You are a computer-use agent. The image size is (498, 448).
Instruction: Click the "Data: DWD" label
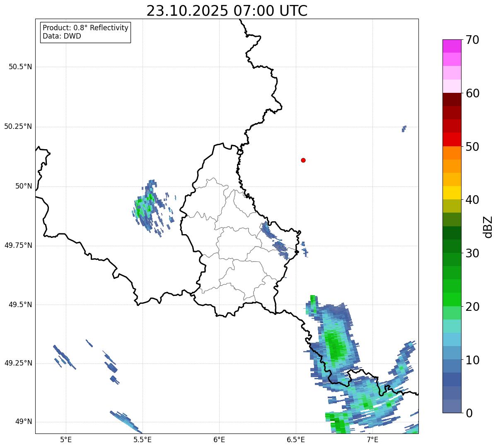(62, 36)
